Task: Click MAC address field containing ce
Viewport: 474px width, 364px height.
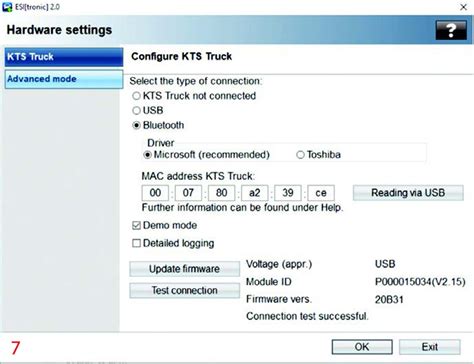Action: [321, 193]
